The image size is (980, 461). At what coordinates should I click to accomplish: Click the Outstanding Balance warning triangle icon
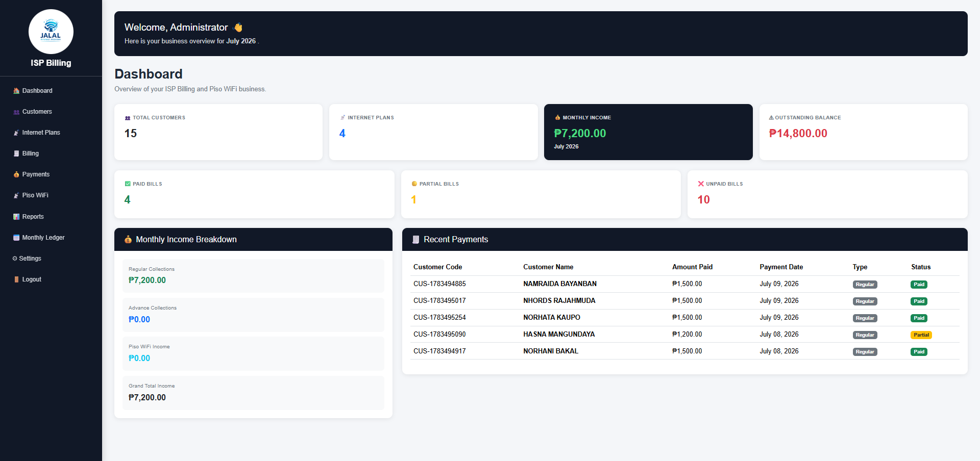point(771,118)
